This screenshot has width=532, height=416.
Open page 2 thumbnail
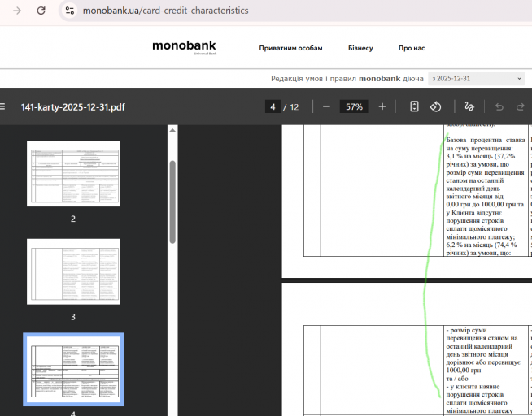(x=73, y=173)
